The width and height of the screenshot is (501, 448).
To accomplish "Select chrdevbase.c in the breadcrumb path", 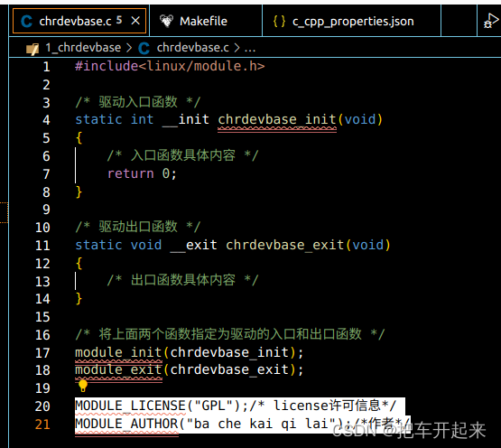I will coord(192,48).
